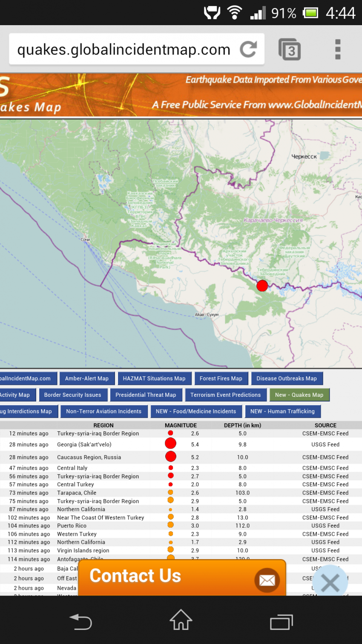Tap the browser reload icon
362x644 pixels.
click(x=248, y=49)
